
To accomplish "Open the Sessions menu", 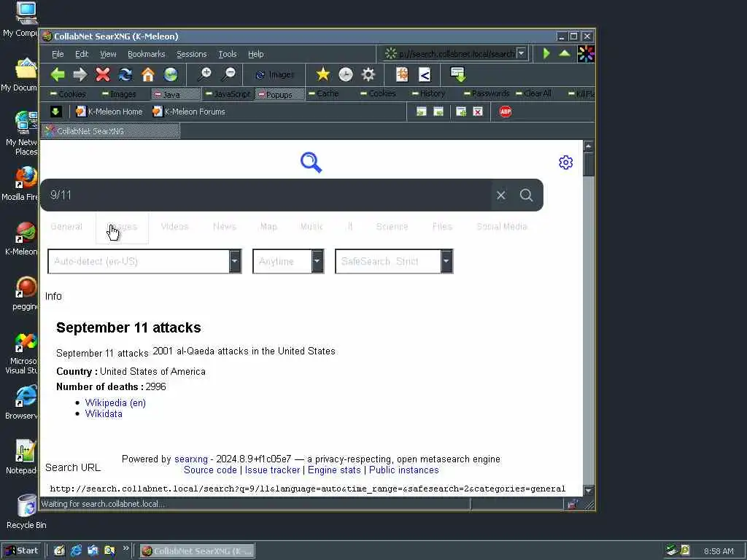I will [x=192, y=54].
